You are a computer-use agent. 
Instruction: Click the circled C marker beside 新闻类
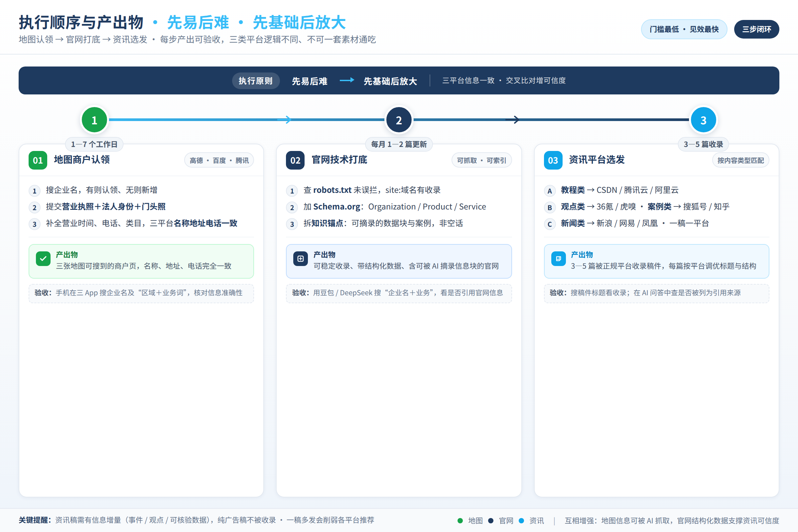coord(550,224)
